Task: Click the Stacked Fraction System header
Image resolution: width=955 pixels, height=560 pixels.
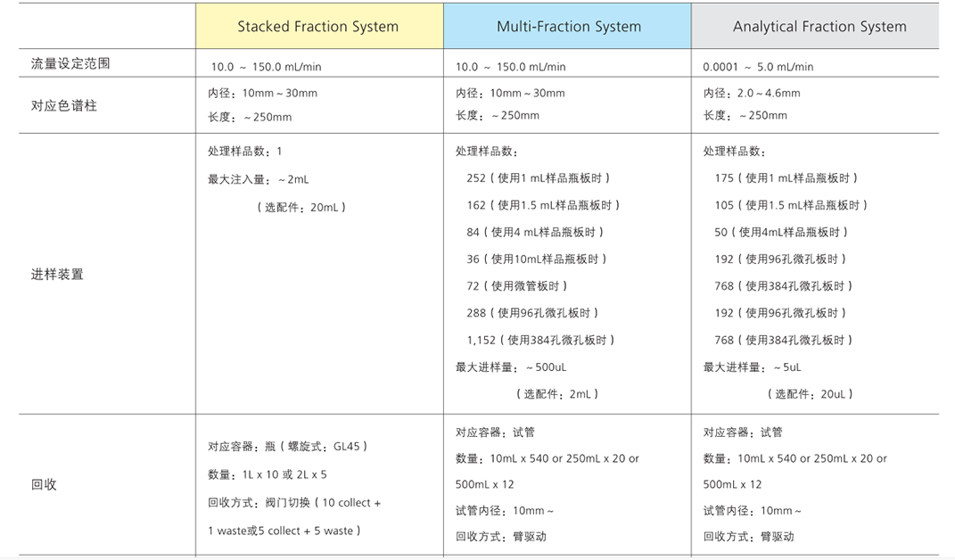Action: coord(318,26)
